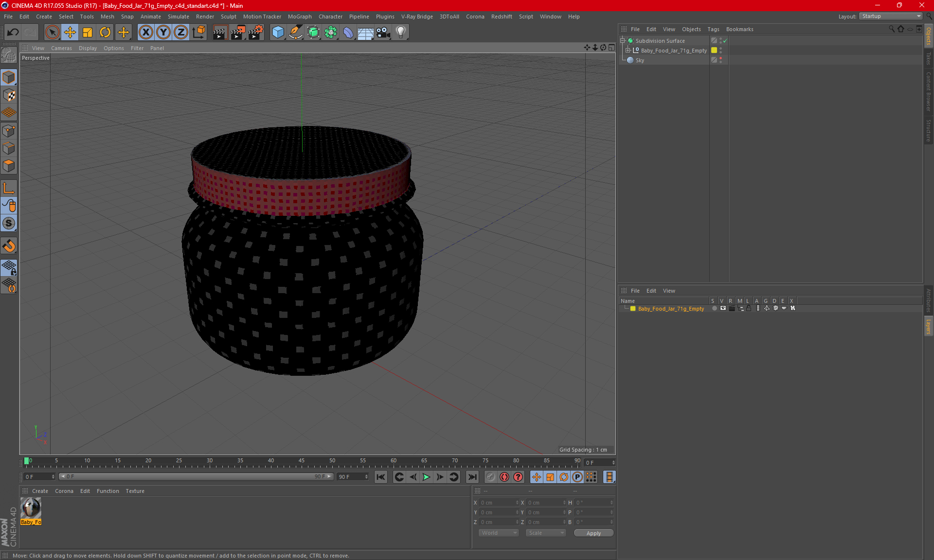Open the spline Pen tool
Screen dimensions: 934x560
[x=296, y=32]
